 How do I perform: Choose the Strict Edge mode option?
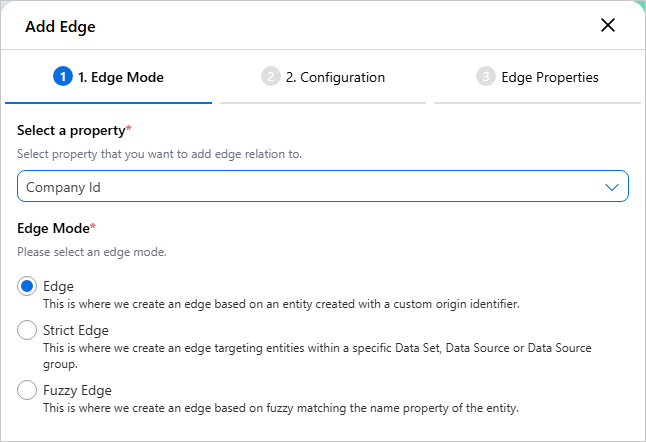[27, 330]
